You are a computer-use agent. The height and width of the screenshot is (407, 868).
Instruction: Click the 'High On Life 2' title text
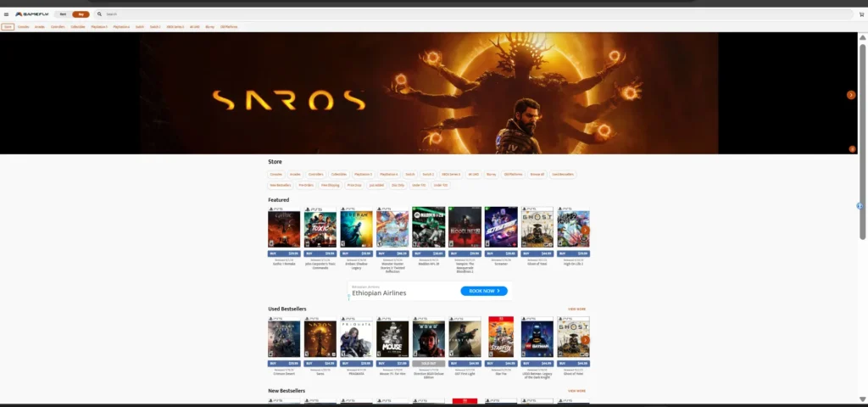coord(574,264)
